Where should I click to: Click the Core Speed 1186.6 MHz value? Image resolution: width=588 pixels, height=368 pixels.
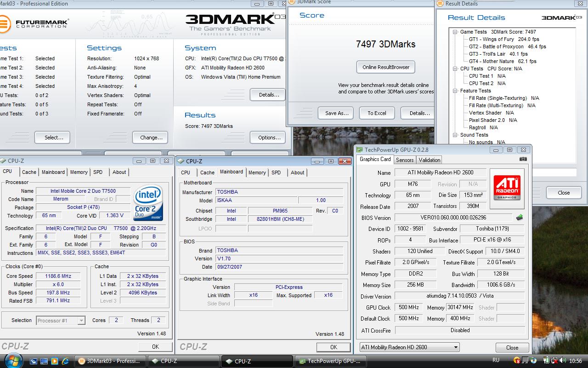coord(58,276)
